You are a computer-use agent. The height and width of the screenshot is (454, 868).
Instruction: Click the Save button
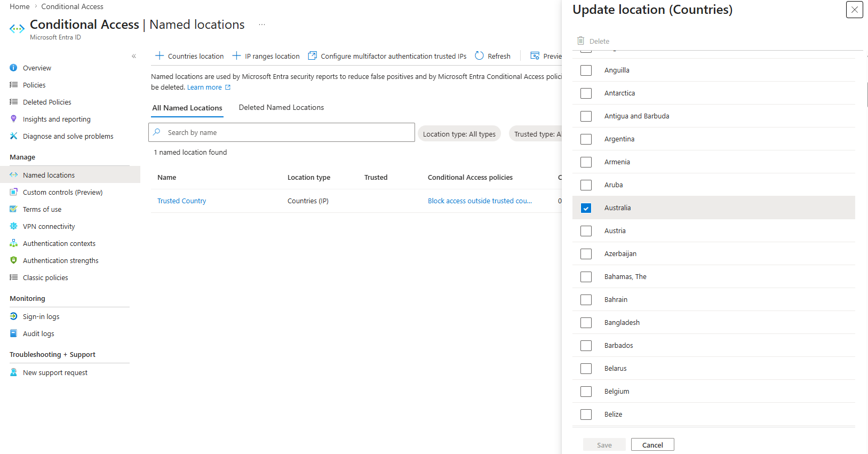604,445
